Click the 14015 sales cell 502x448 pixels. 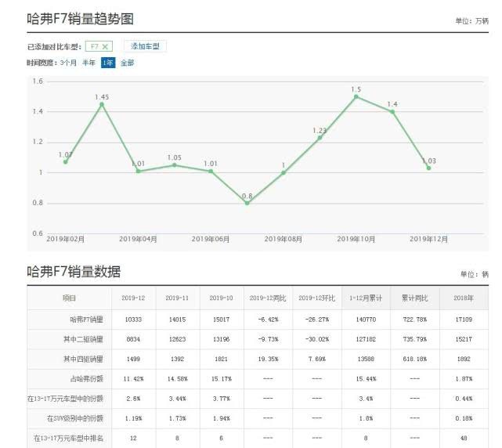[x=177, y=320]
